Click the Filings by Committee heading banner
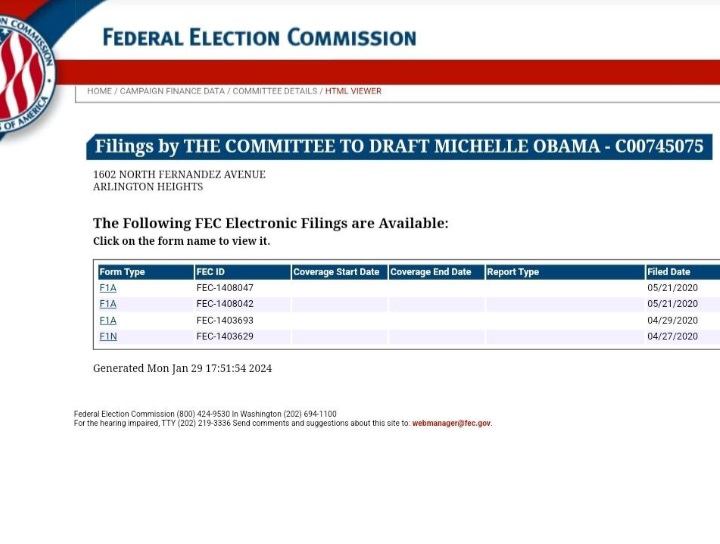The height and width of the screenshot is (544, 720). [399, 147]
